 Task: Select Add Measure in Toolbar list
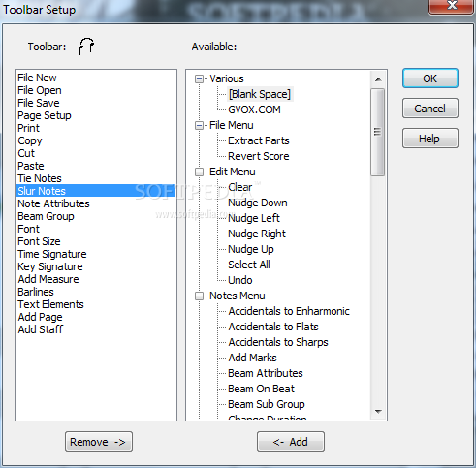96,279
